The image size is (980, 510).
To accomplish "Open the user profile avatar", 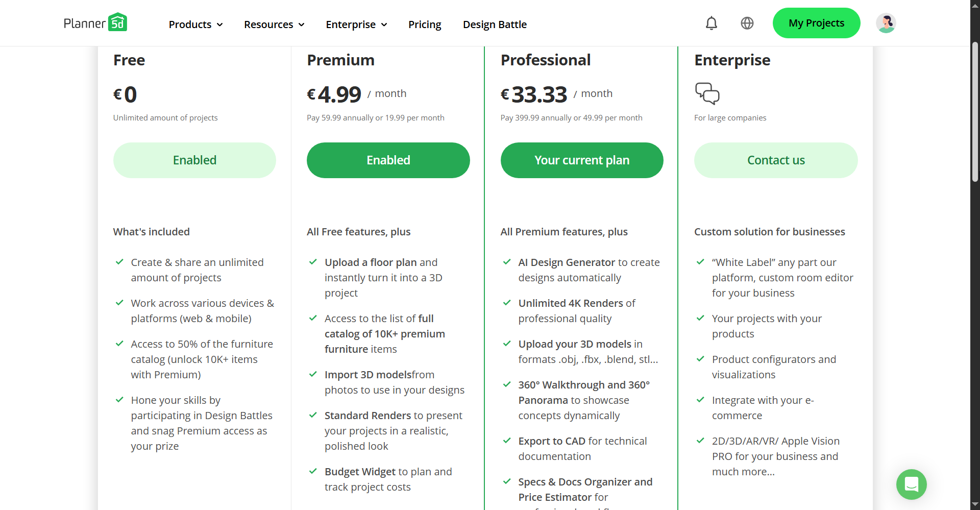I will point(886,23).
